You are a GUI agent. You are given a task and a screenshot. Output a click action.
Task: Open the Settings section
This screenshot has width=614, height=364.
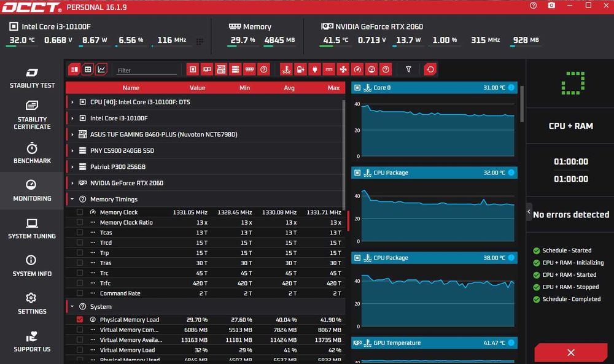[32, 304]
